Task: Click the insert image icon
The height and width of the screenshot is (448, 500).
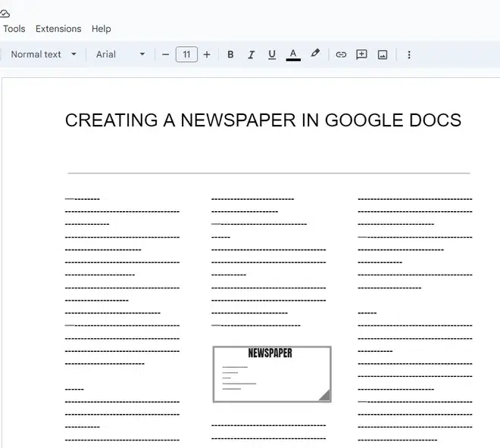Action: point(383,54)
